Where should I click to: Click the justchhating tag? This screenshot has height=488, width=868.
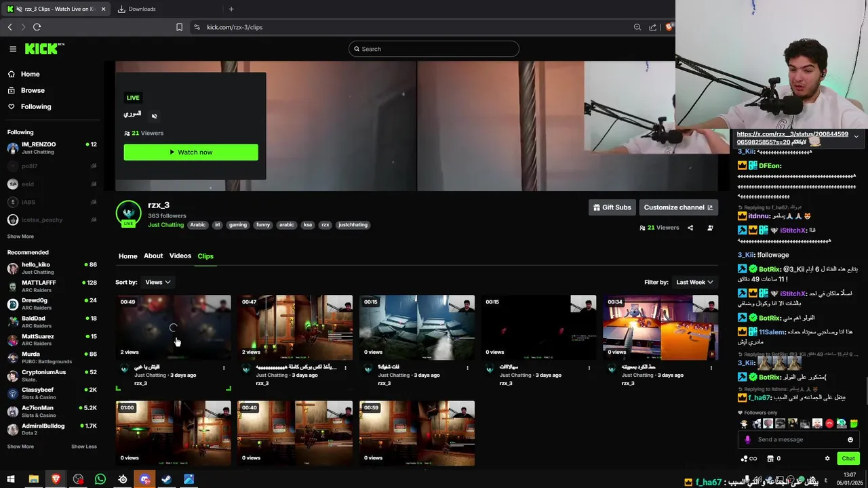[353, 225]
